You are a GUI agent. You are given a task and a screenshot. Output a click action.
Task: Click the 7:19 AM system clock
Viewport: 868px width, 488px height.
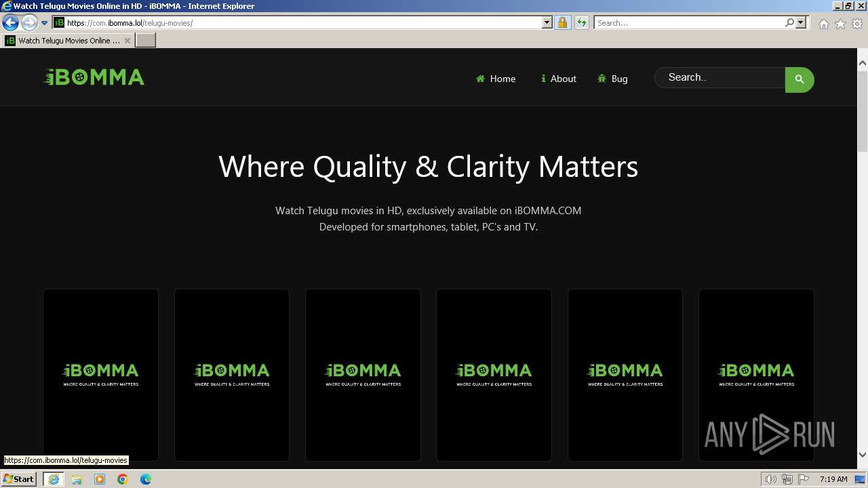point(833,479)
